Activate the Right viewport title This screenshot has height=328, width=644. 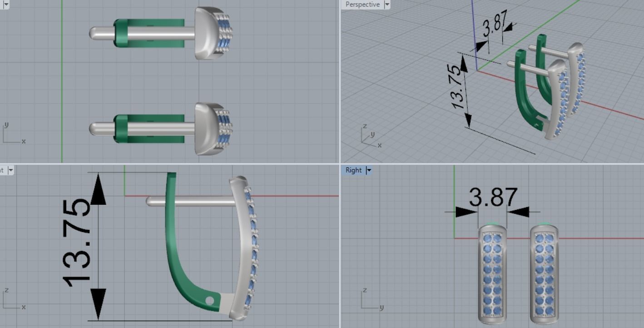tap(353, 170)
